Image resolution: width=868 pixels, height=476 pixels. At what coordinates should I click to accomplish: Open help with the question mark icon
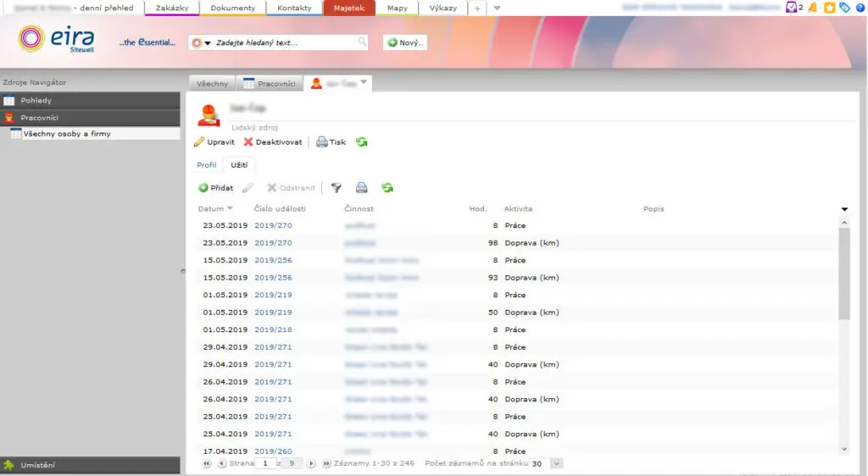click(x=860, y=8)
